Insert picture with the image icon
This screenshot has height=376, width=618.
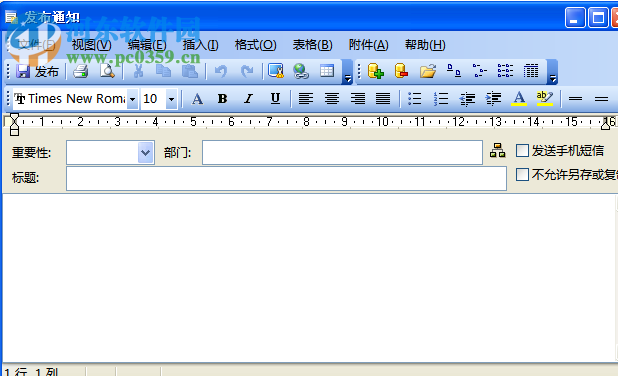[275, 71]
